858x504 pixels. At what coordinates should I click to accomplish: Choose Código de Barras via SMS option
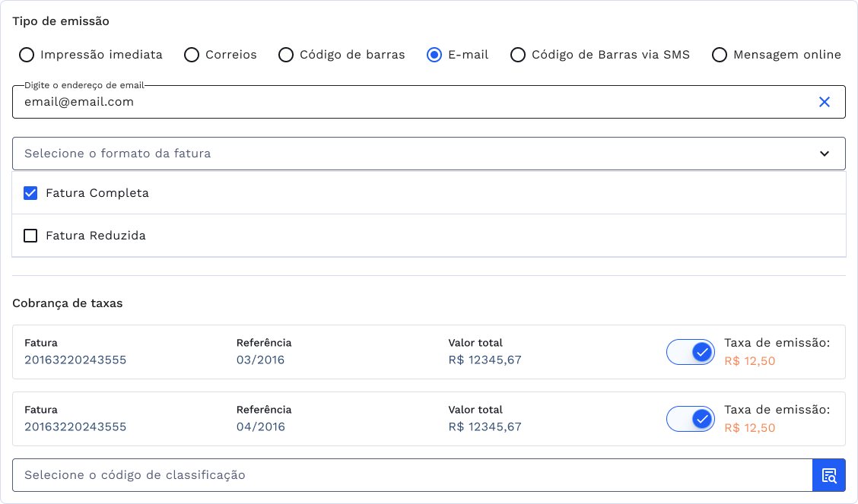click(518, 55)
